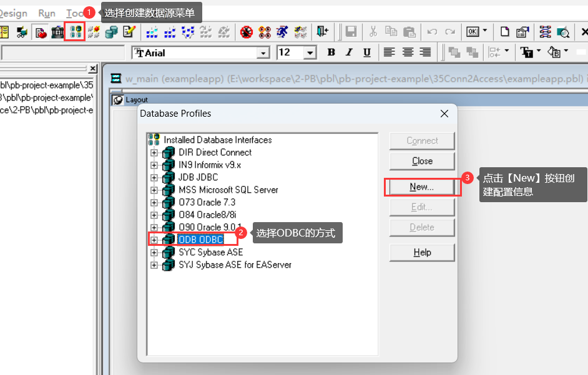Image resolution: width=588 pixels, height=375 pixels.
Task: Open the background color paint bucket tool
Action: click(554, 52)
